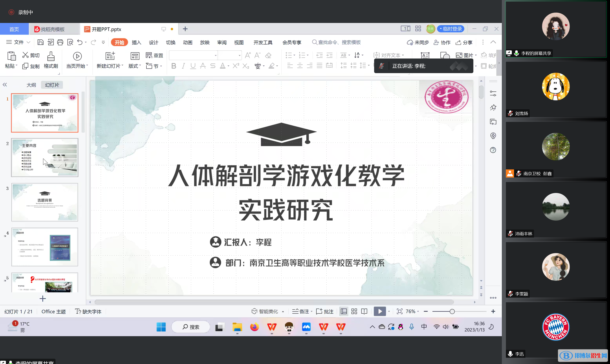Open the Insert (插入) ribbon tab
610x364 pixels.
click(136, 42)
